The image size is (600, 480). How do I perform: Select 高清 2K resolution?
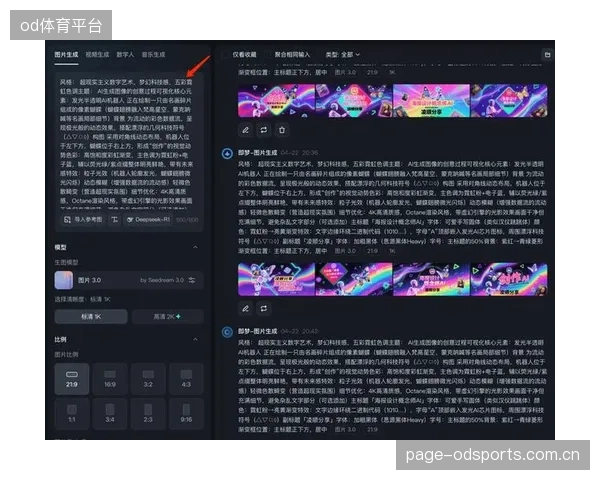click(x=168, y=316)
